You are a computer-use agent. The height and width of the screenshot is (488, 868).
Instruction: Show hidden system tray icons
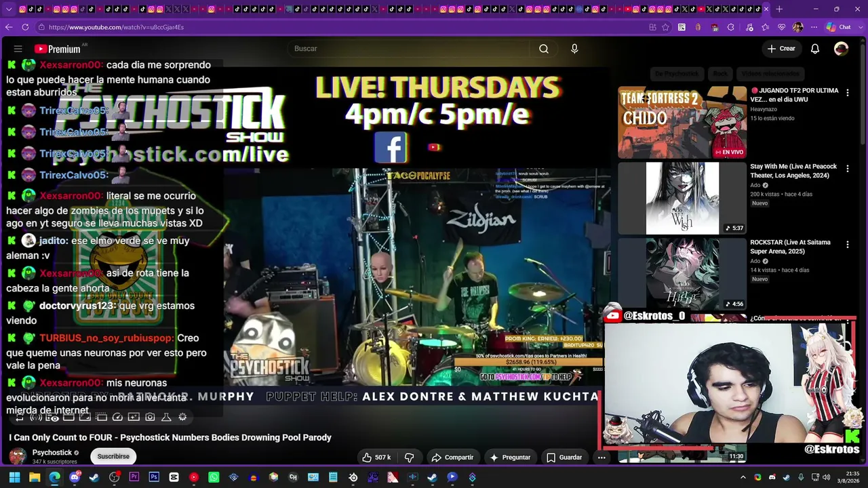pyautogui.click(x=743, y=477)
